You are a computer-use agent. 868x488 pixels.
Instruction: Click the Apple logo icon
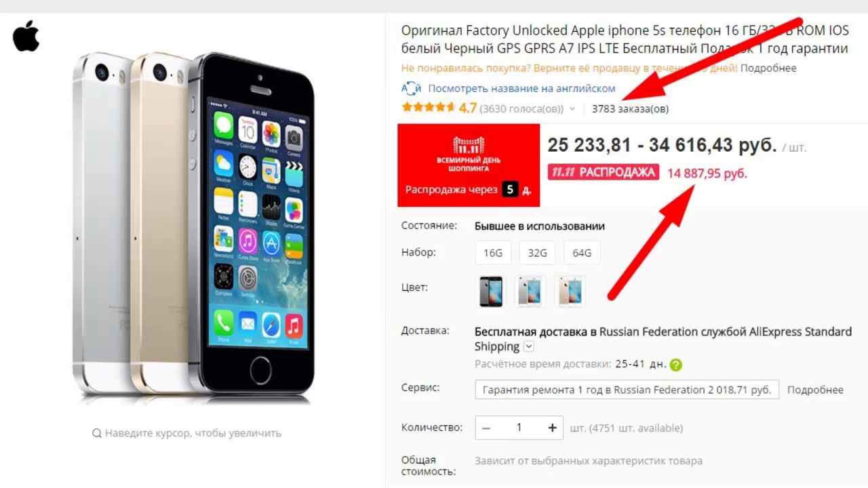click(26, 36)
